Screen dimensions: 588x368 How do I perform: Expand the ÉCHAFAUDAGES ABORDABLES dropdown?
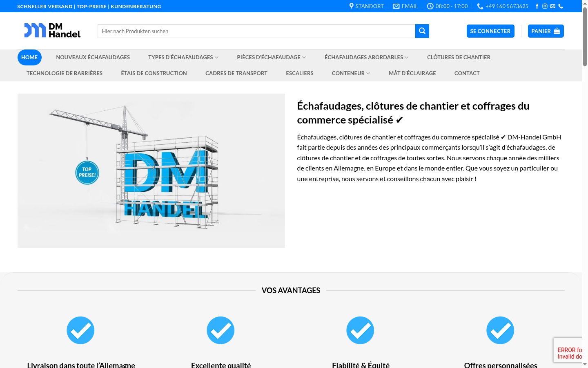(x=366, y=57)
